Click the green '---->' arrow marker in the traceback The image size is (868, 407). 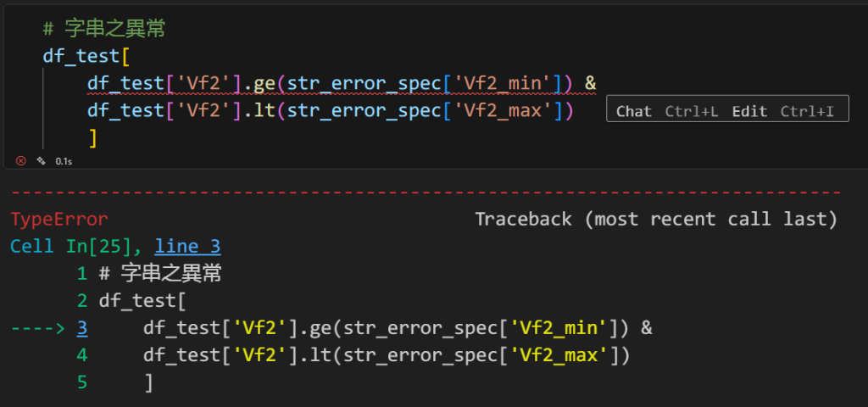click(x=38, y=328)
